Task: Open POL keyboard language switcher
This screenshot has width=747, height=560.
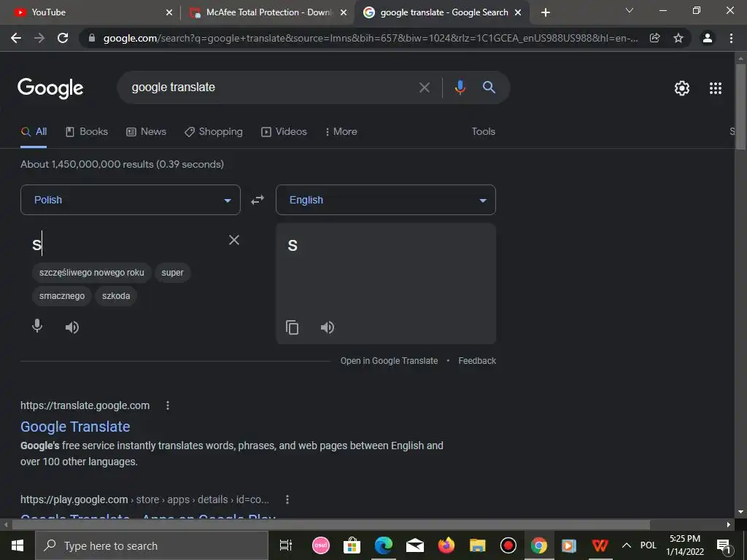Action: coord(648,545)
